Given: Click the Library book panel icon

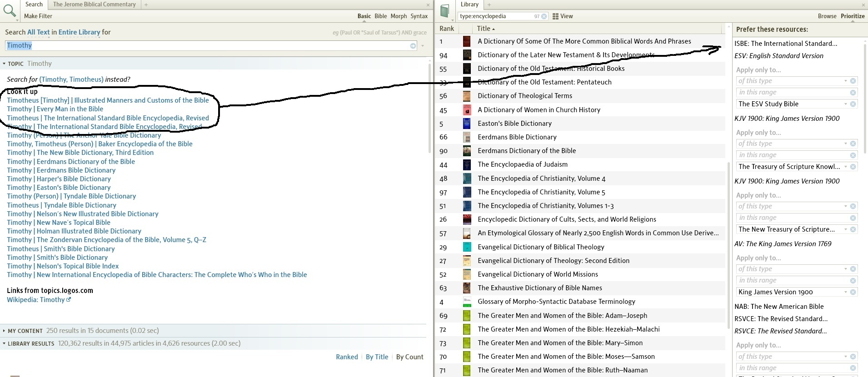Looking at the screenshot, I should point(445,11).
